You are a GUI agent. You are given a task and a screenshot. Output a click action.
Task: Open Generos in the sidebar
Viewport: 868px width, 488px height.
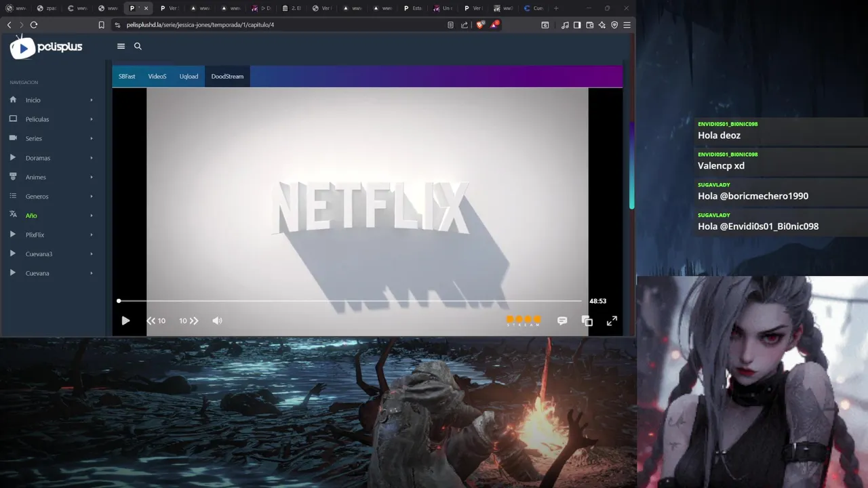tap(37, 197)
